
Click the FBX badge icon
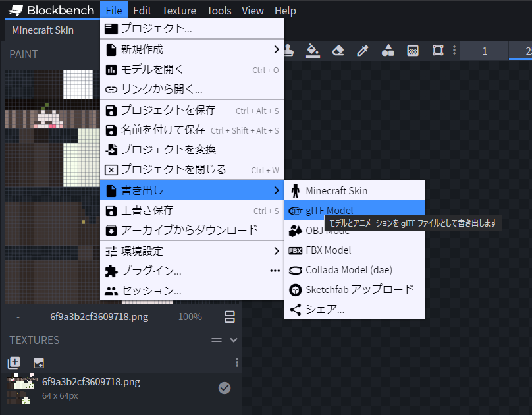point(295,251)
